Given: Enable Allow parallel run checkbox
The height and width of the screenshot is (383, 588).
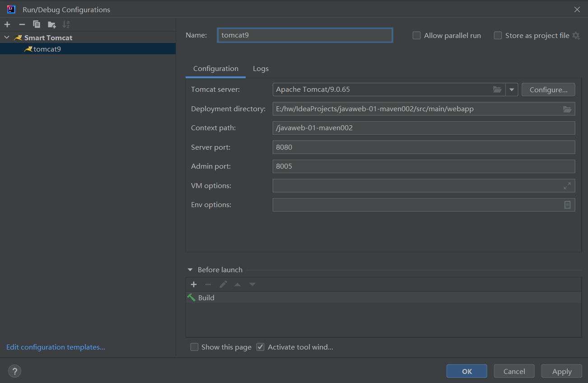Looking at the screenshot, I should [417, 36].
